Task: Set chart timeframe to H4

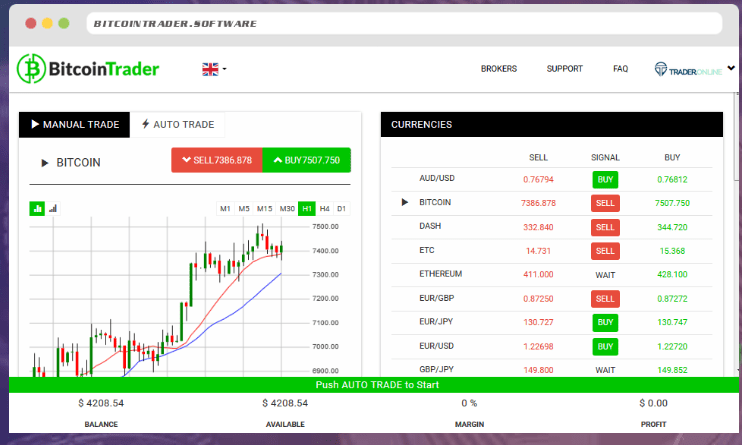Action: (x=325, y=208)
